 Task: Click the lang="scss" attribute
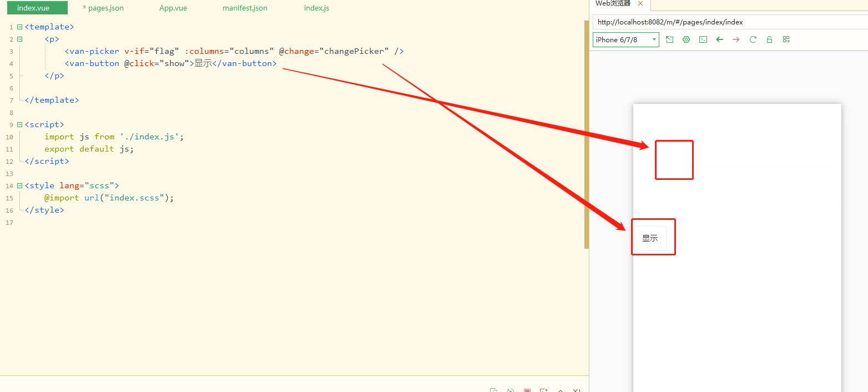[x=87, y=185]
